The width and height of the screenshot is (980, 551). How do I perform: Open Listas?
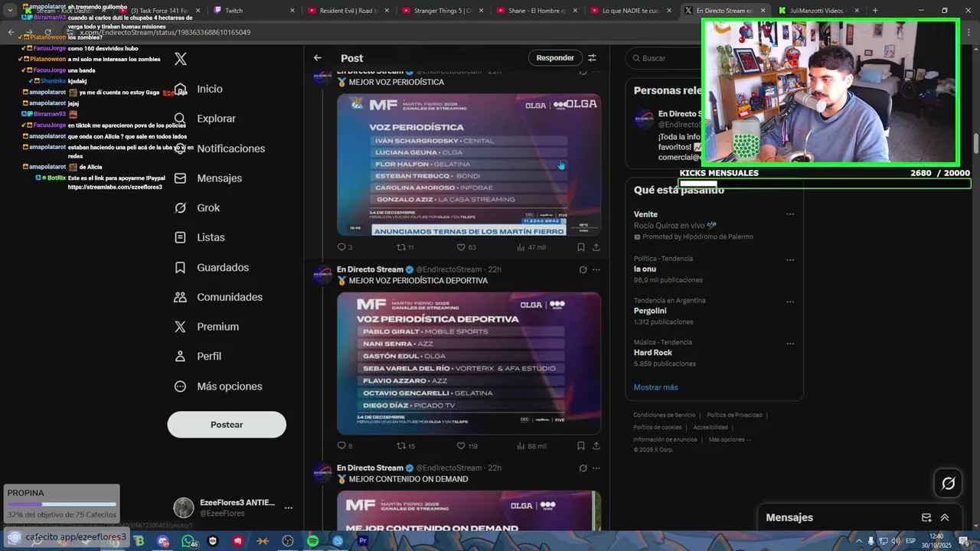tap(200, 238)
